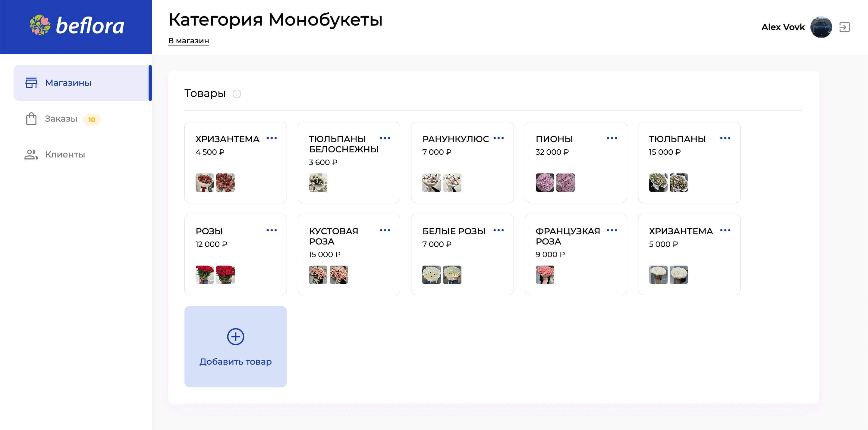The image size is (868, 430).
Task: Click the ТЮЛЬПАНЫ БЕЛОСНЕЖНЫ product title
Action: pos(344,144)
